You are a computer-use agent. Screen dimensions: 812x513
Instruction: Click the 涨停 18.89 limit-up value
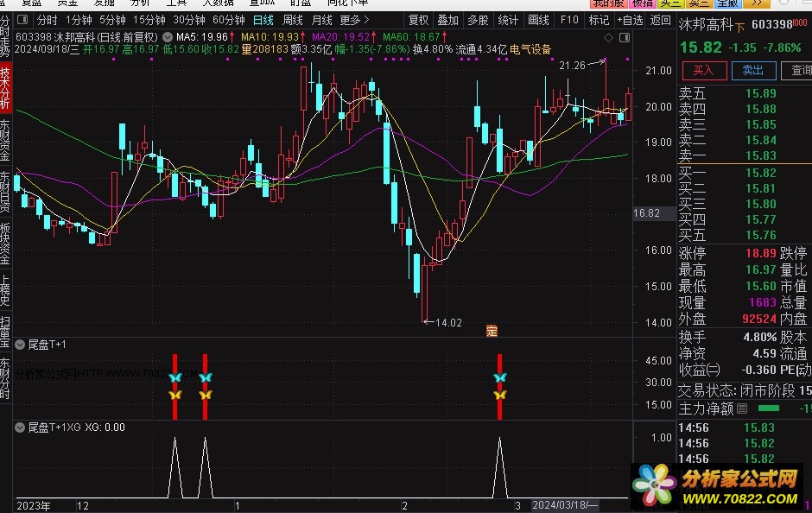(761, 253)
